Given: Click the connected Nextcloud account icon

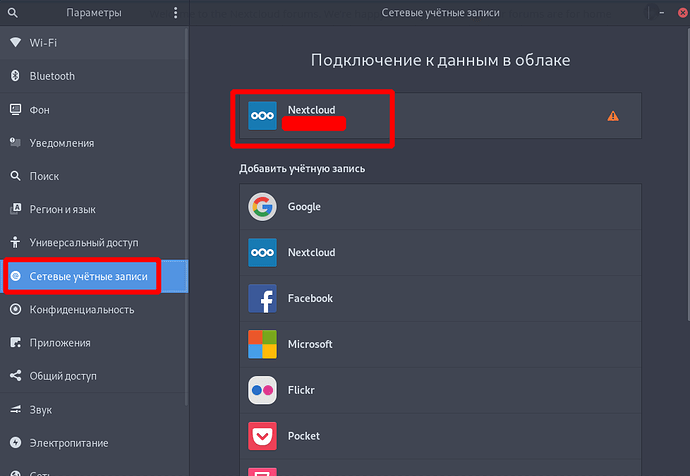Looking at the screenshot, I should (262, 116).
